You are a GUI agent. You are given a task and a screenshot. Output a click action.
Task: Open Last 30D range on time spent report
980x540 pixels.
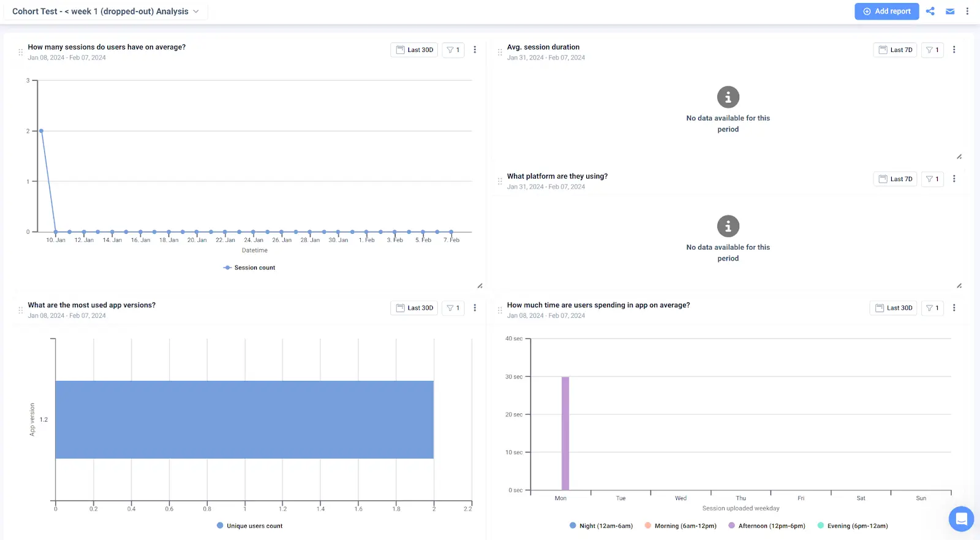893,308
